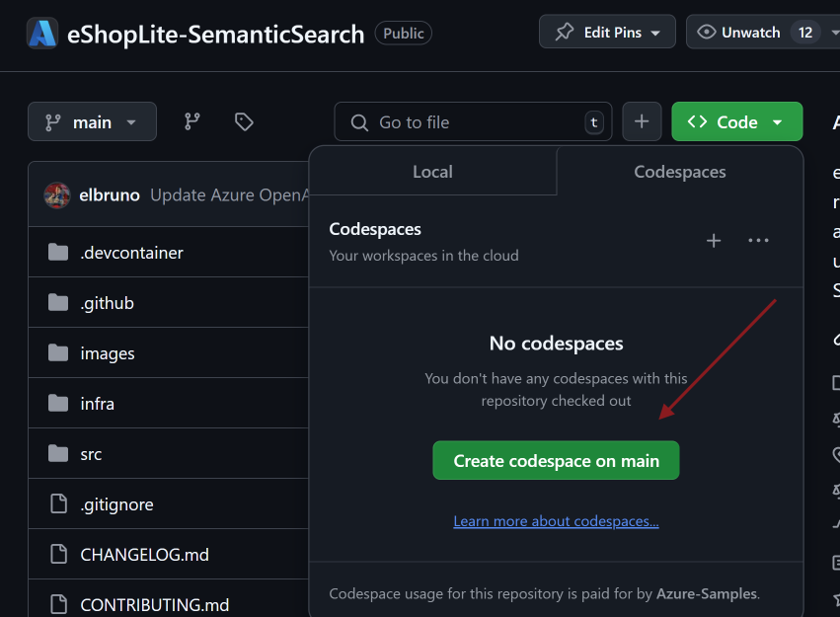
Task: Open the src folder
Action: click(x=91, y=454)
